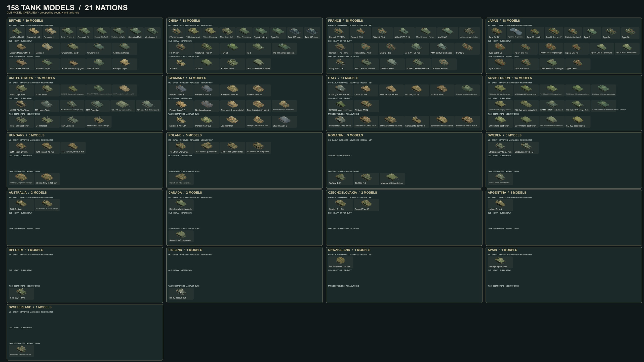Select the Stridsvagn m/42 TM model

(x=526, y=148)
